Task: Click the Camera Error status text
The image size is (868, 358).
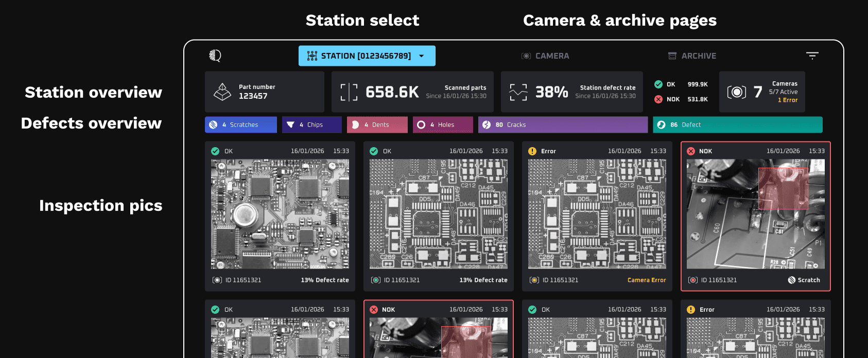Action: 647,280
